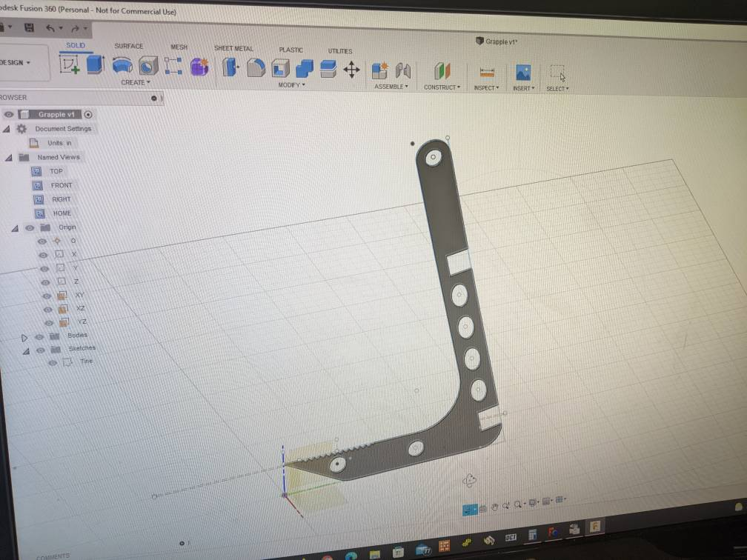Switch to the Surface tab
The width and height of the screenshot is (747, 560).
pos(128,46)
